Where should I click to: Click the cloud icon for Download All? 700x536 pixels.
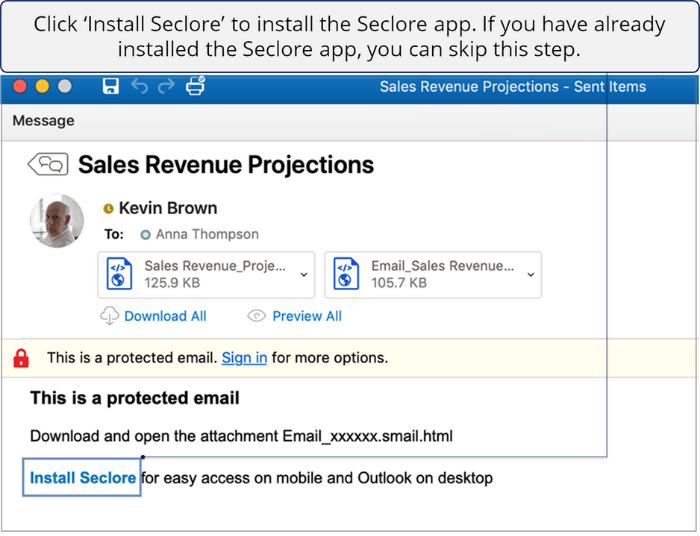(109, 316)
